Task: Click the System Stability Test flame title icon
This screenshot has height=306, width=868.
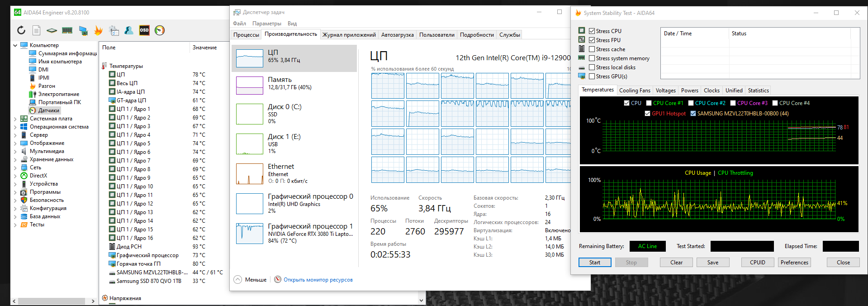Action: [x=578, y=13]
